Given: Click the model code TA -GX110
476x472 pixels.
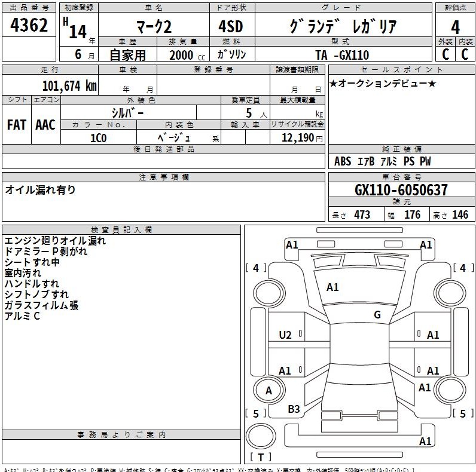Looking at the screenshot, I should 342,55.
